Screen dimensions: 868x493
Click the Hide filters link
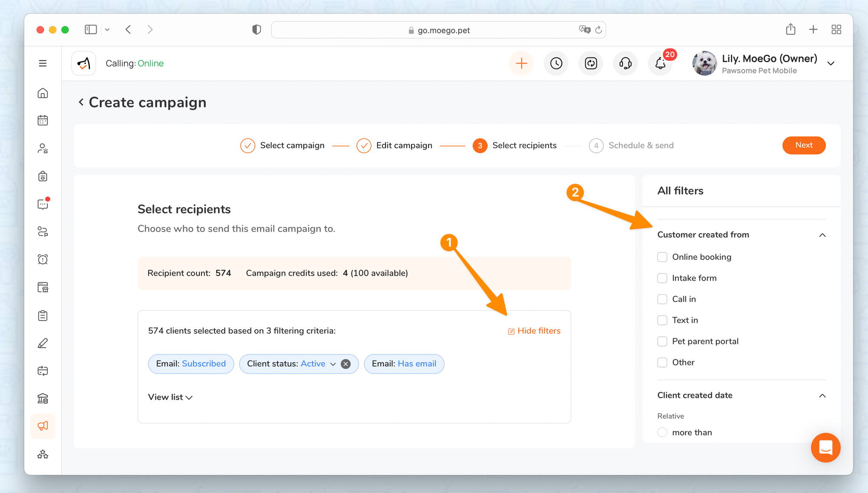534,331
